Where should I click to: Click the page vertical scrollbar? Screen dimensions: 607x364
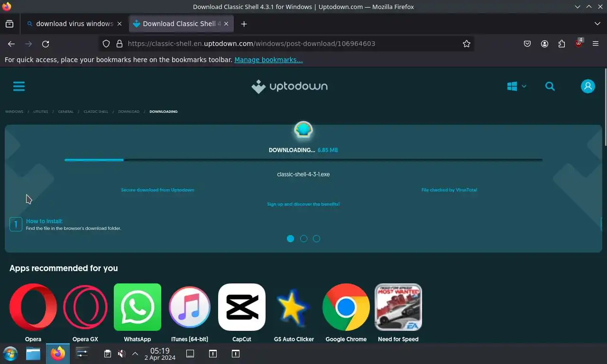click(605, 107)
